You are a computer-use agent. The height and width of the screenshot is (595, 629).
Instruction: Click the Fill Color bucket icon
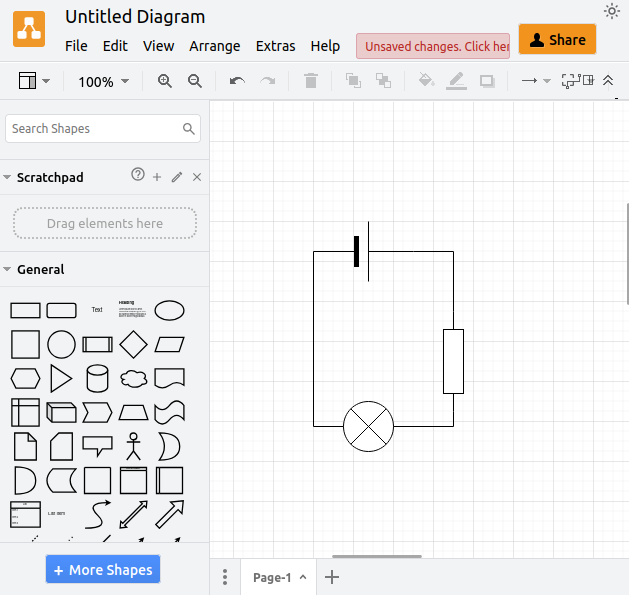pyautogui.click(x=426, y=80)
